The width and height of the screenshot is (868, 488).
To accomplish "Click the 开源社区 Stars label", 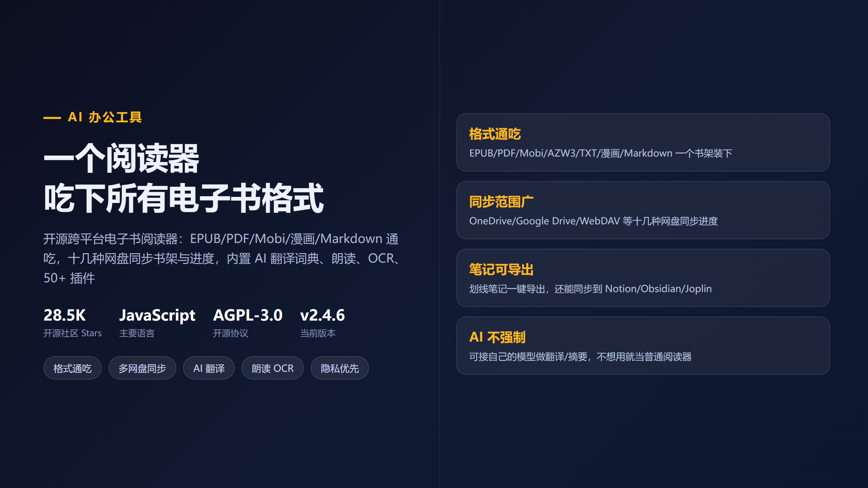I will tap(73, 333).
